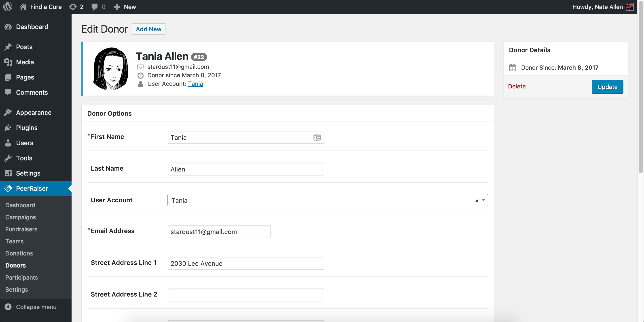Click the Posts pushpin icon
This screenshot has width=644, height=322.
click(x=8, y=47)
